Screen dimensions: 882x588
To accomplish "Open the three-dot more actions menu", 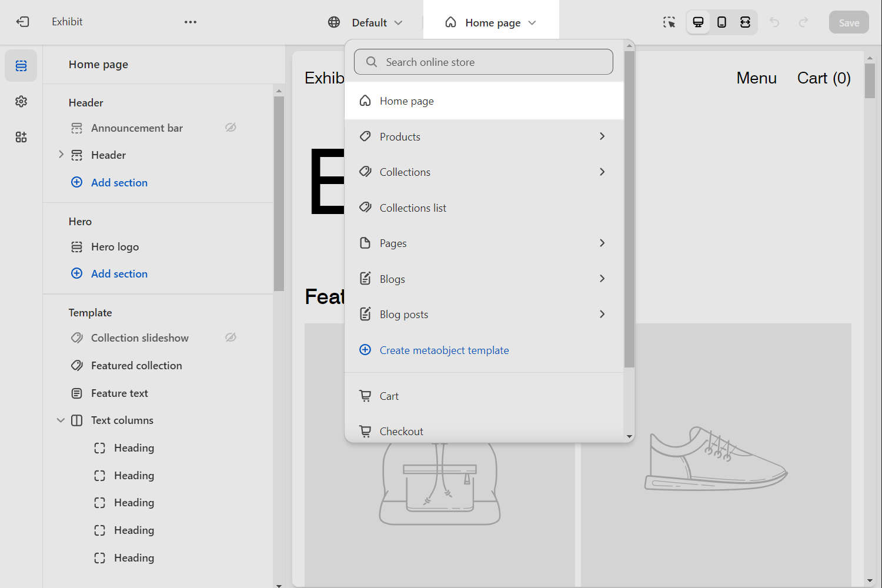I will (x=191, y=22).
